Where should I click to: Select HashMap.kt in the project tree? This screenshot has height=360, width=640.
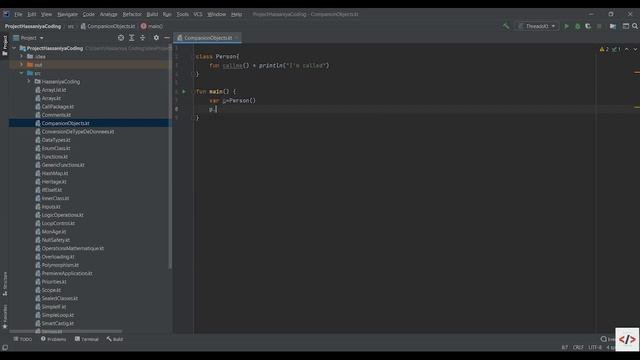coord(55,173)
